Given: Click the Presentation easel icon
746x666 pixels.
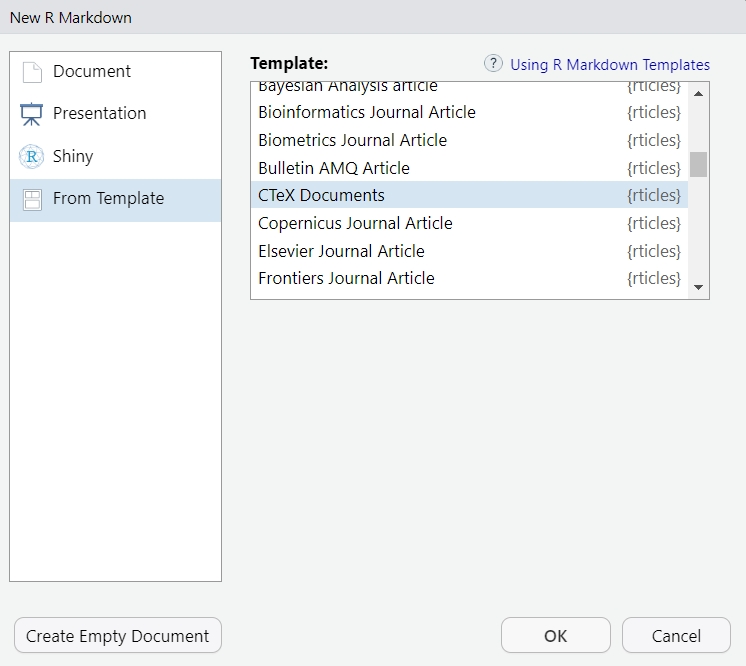Looking at the screenshot, I should (x=31, y=114).
